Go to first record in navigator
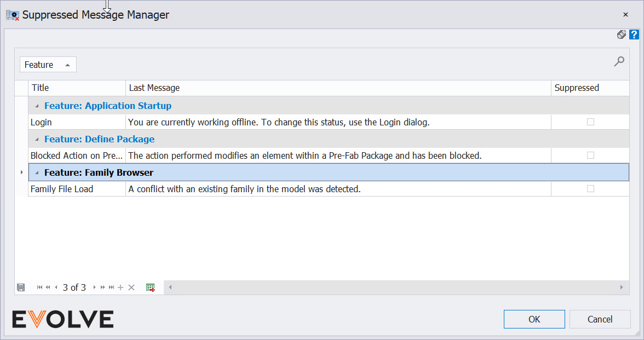This screenshot has width=644, height=340. tap(39, 287)
